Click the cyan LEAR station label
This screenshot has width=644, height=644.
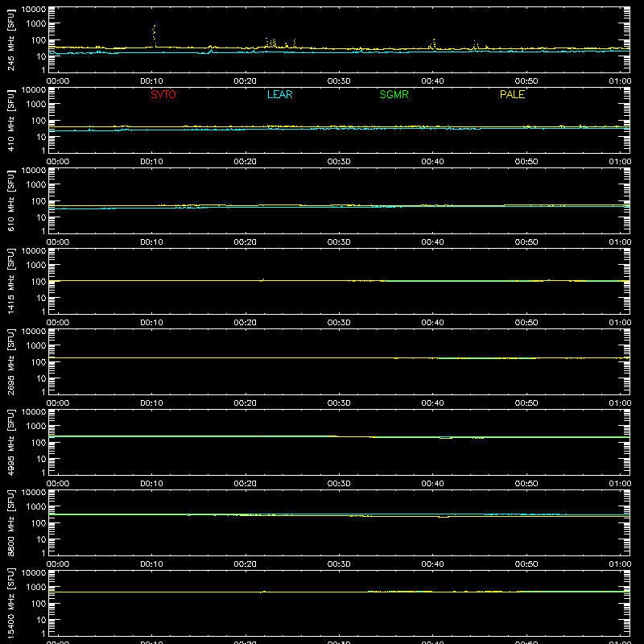(x=279, y=94)
